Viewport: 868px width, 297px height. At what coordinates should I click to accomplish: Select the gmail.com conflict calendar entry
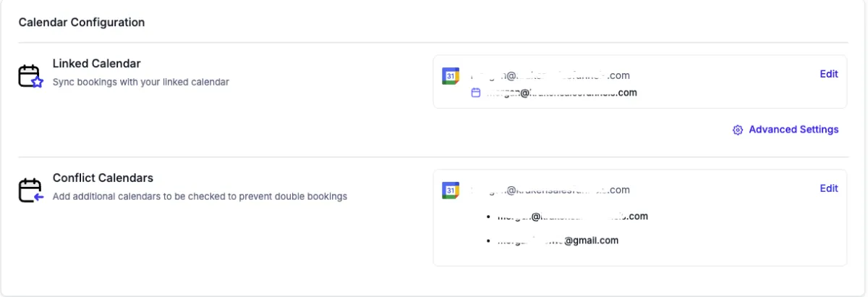click(x=558, y=240)
